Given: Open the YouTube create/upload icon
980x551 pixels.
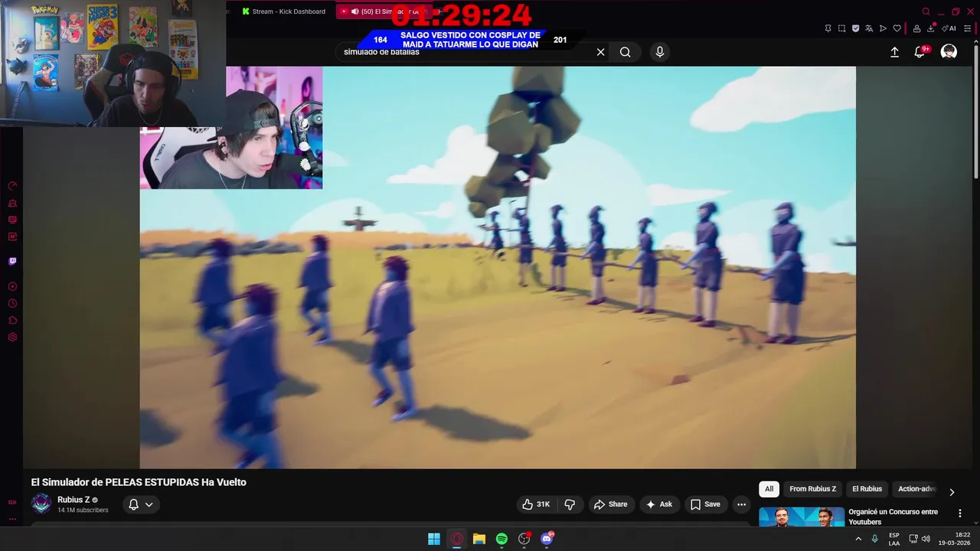Looking at the screenshot, I should pos(894,52).
